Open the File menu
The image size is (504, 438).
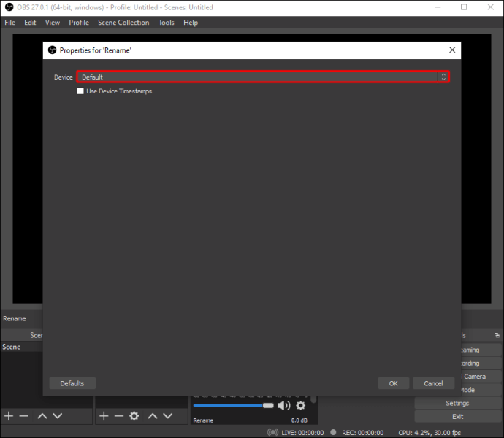pos(10,23)
